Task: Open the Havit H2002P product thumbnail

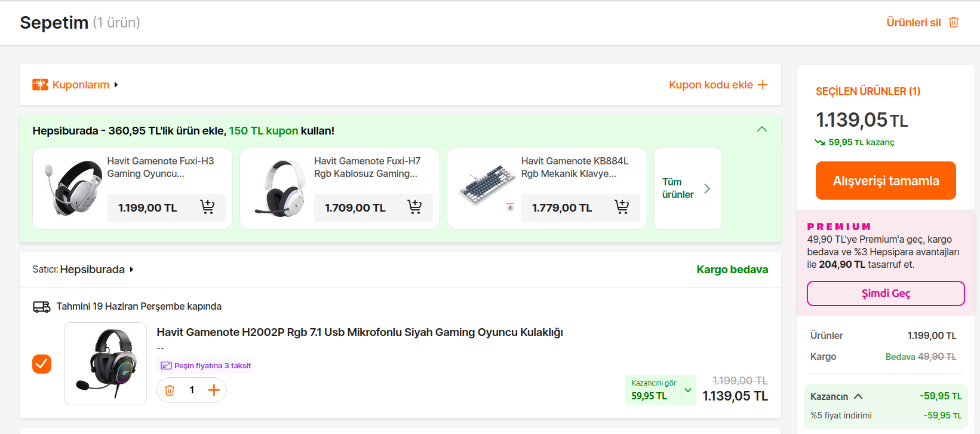Action: point(106,363)
